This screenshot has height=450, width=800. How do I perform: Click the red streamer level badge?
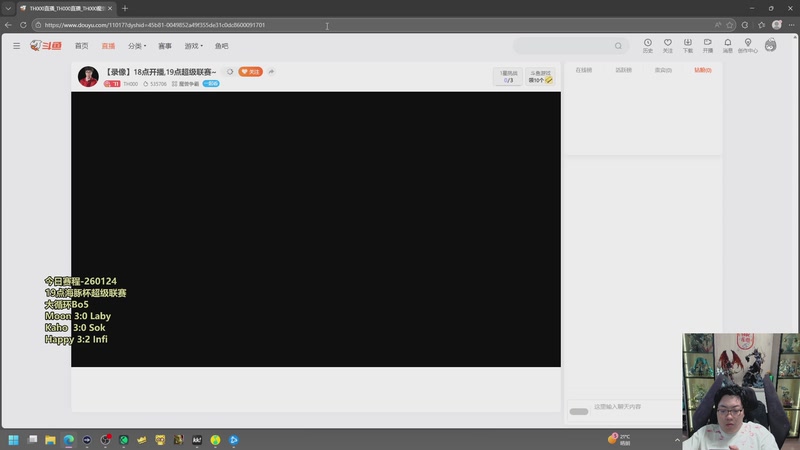click(x=112, y=84)
